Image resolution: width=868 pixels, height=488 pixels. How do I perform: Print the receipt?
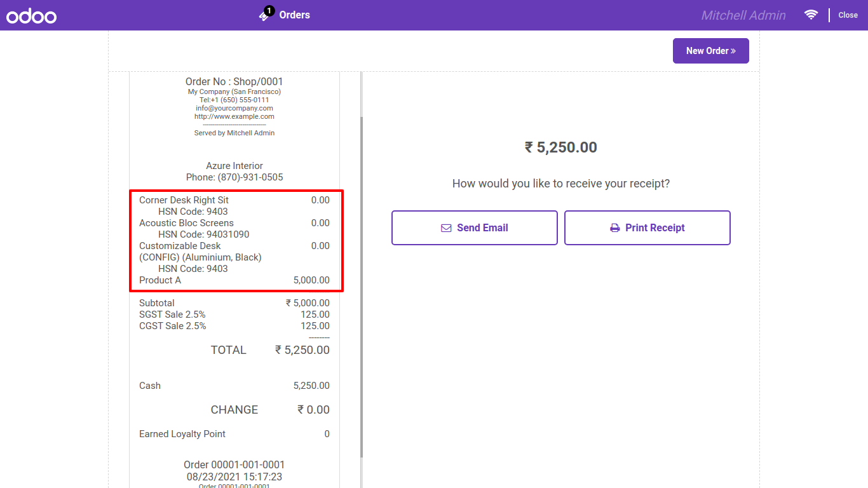[648, 227]
